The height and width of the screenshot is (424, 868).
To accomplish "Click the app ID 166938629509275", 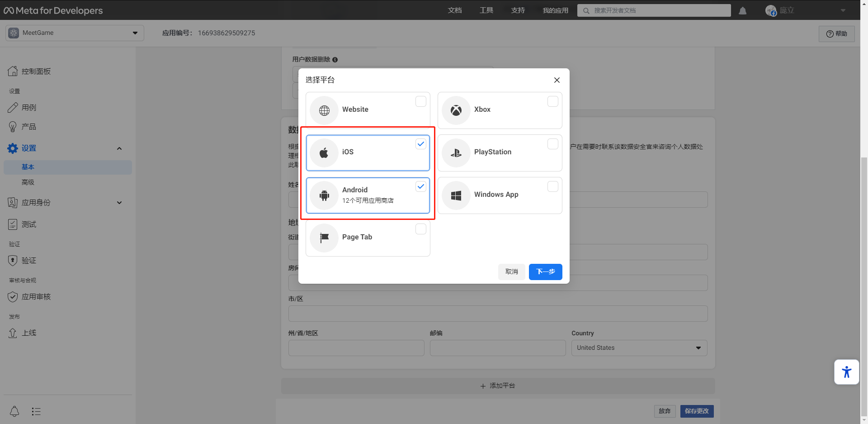I will tap(226, 33).
